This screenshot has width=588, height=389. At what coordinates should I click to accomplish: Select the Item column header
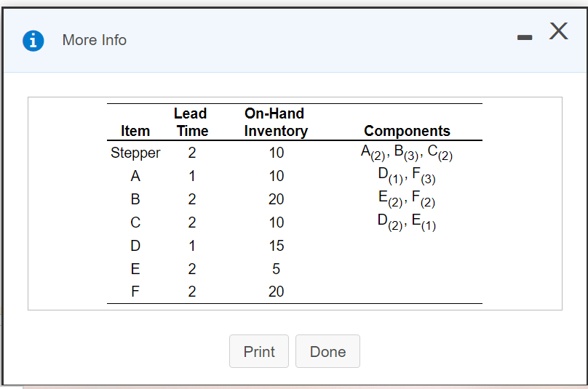click(x=135, y=132)
